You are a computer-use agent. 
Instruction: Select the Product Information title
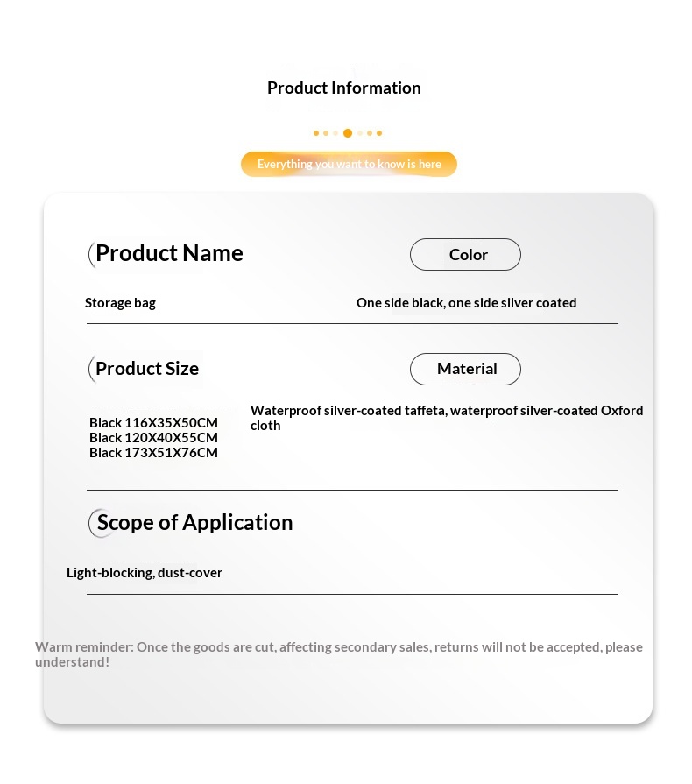pyautogui.click(x=344, y=88)
